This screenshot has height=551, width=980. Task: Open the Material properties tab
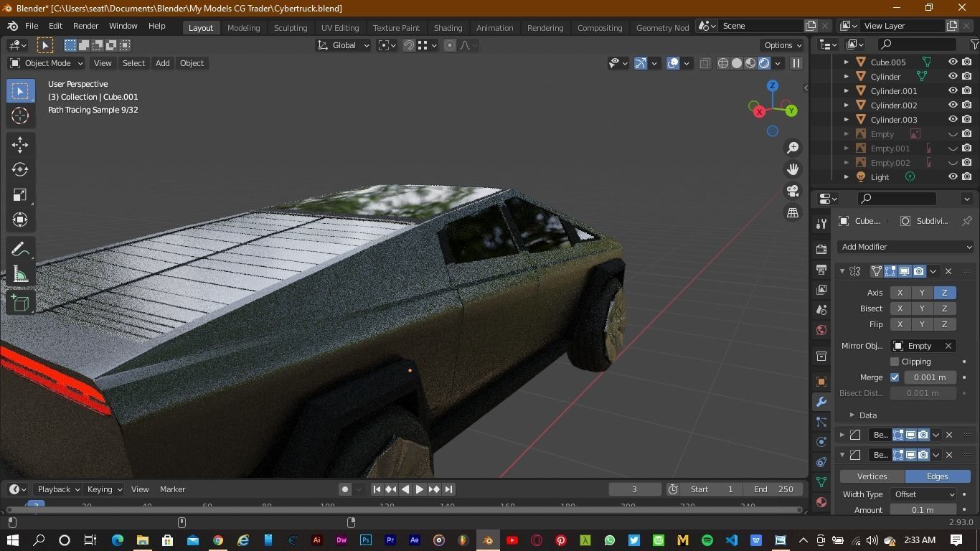(821, 502)
